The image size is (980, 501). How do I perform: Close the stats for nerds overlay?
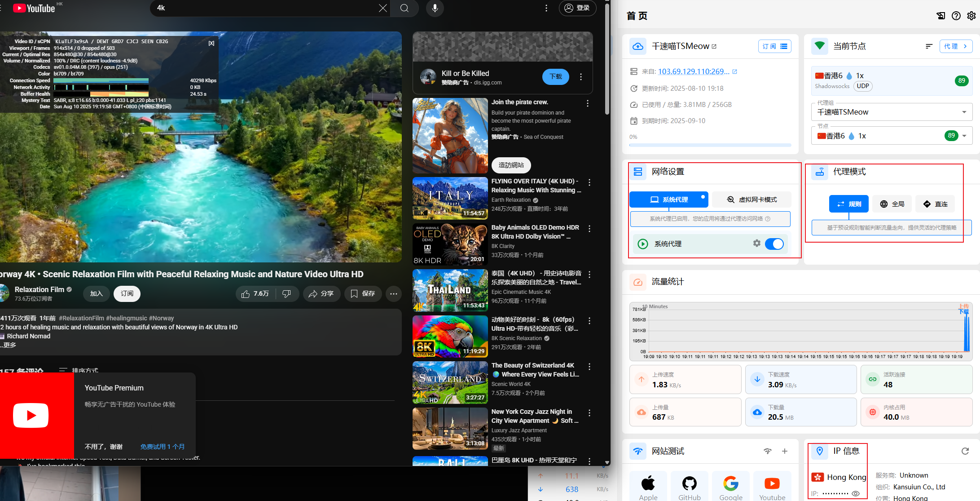pos(211,43)
